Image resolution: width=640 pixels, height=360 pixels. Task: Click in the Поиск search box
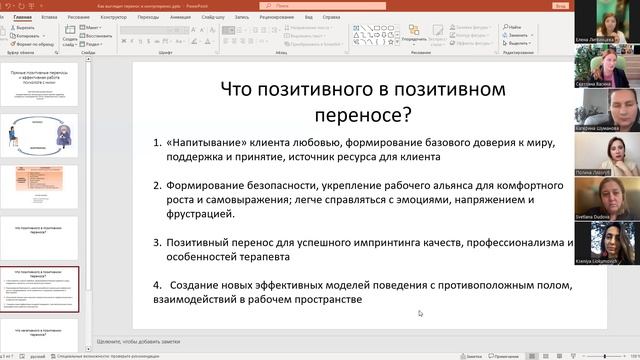click(x=322, y=6)
